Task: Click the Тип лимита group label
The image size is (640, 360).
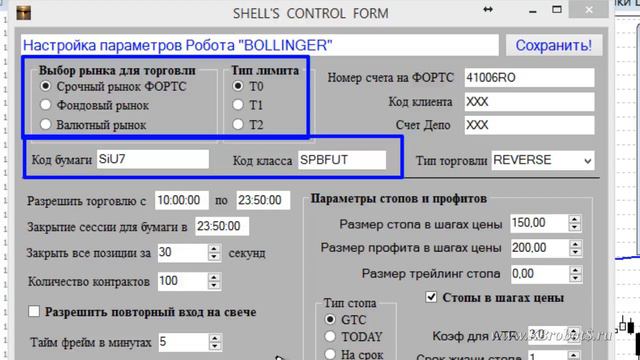Action: [265, 70]
